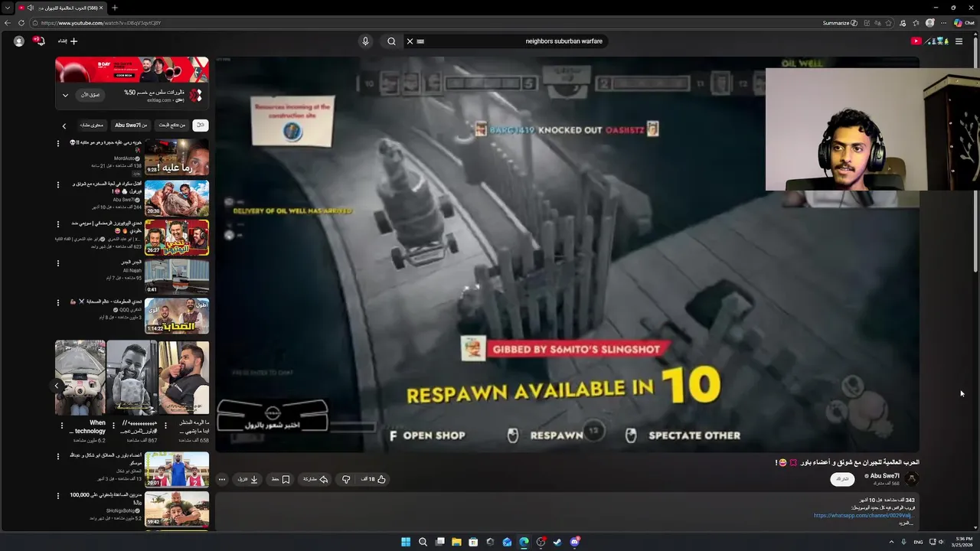Open options menu for the 28:30 video
The image size is (980, 551).
pos(58,184)
